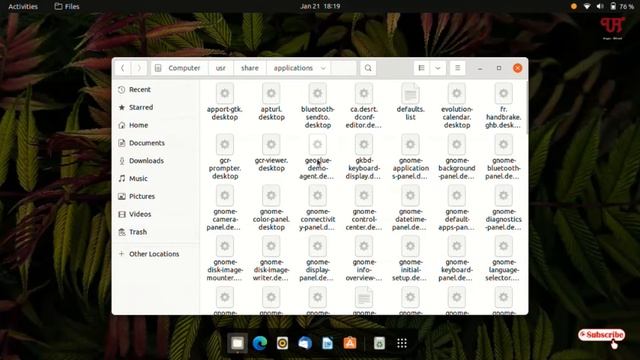Click the Files icon in the dock
Image resolution: width=640 pixels, height=360 pixels.
pos(238,343)
